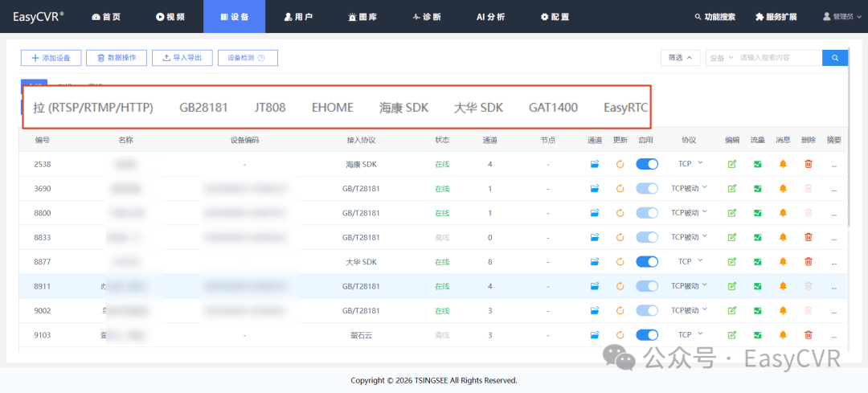Open the 管理员 account menu
Viewport: 868px width, 393px height.
842,17
